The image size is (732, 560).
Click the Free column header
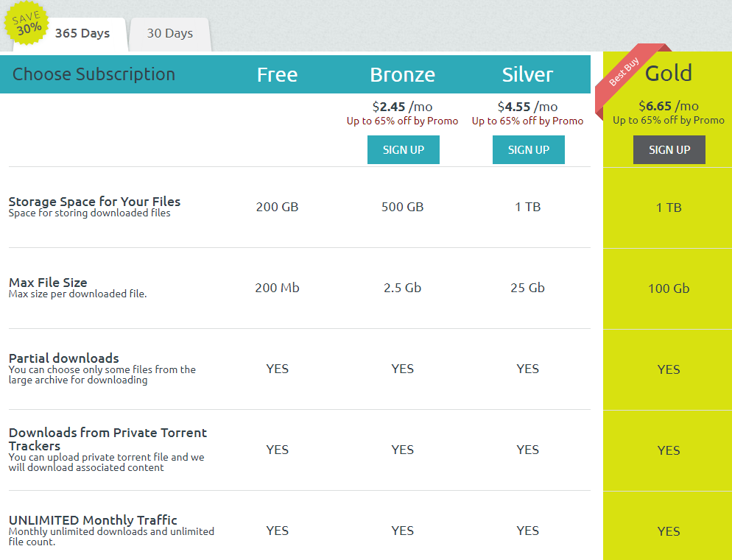pyautogui.click(x=278, y=74)
